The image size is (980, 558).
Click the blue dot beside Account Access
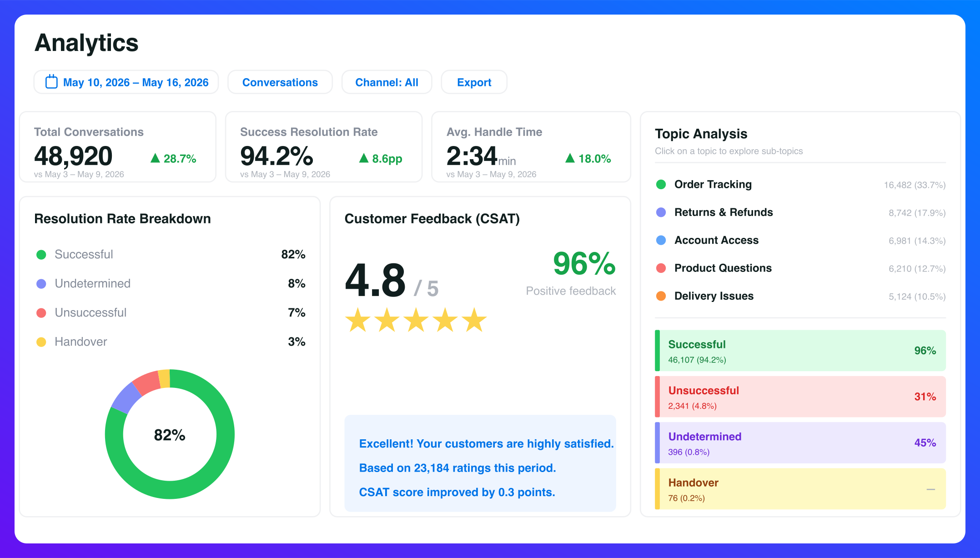point(661,240)
